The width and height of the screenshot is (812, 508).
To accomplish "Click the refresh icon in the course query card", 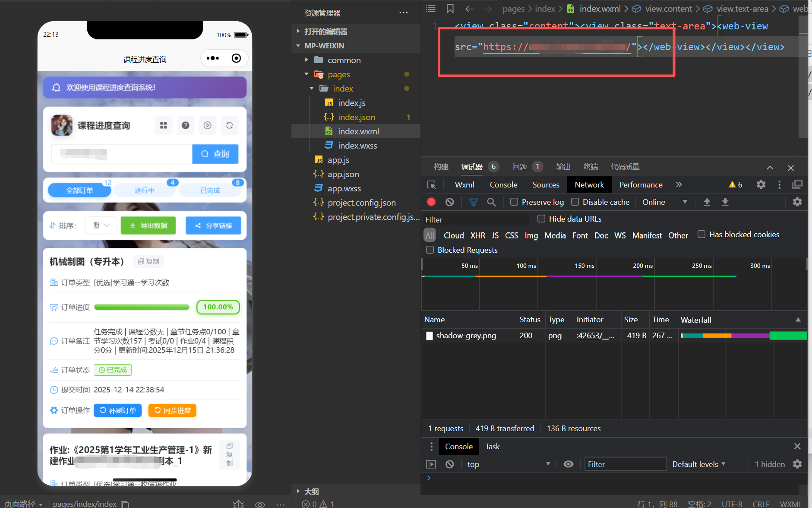I will click(229, 125).
